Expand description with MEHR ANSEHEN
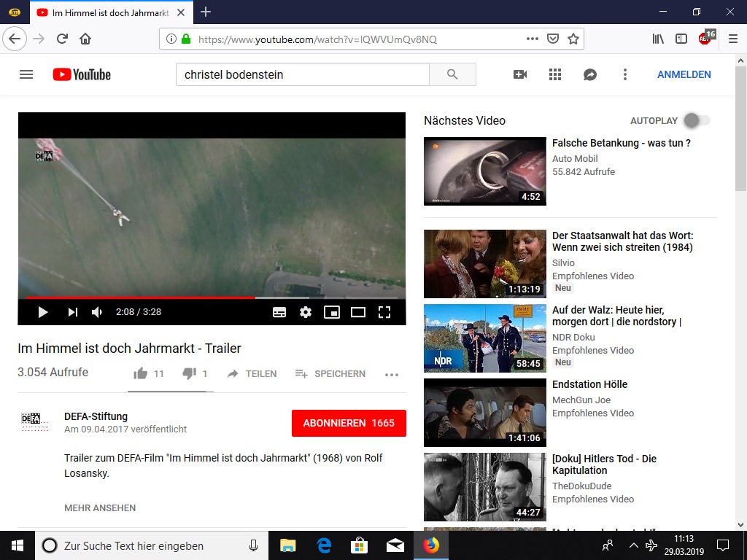Screen dimensions: 747x560 (x=100, y=507)
